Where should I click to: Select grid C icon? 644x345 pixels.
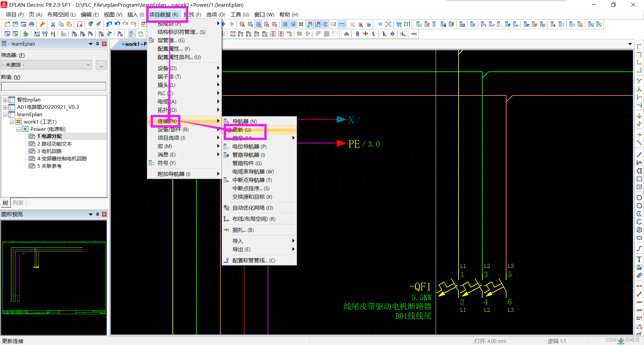click(x=259, y=24)
